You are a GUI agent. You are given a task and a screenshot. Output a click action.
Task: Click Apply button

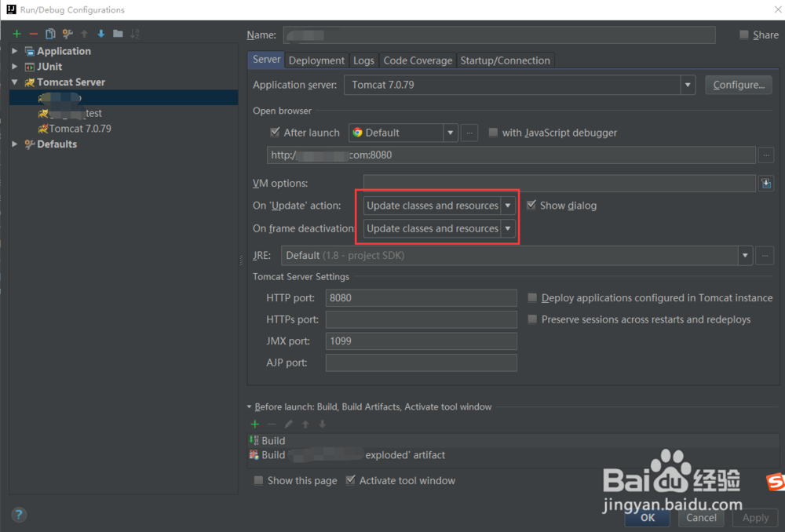(x=755, y=518)
